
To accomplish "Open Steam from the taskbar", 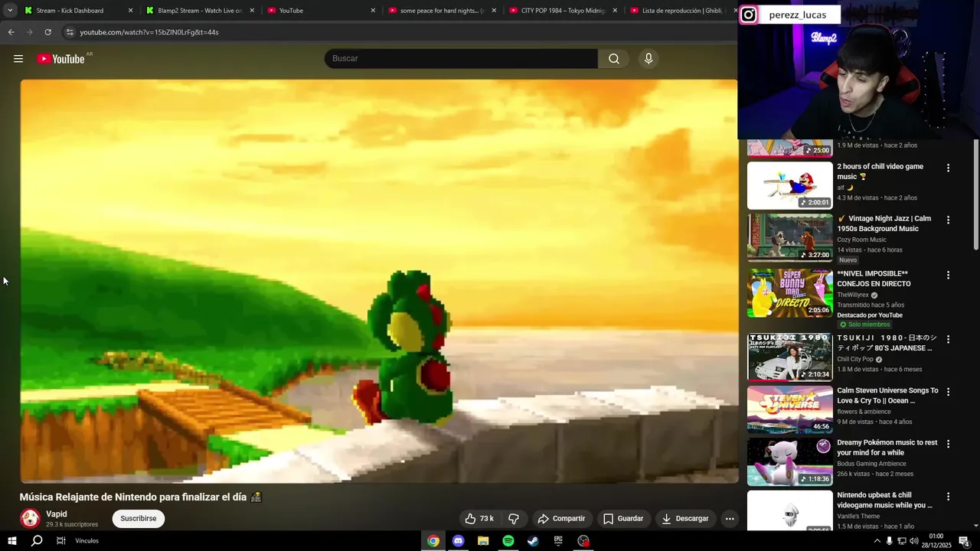I will point(533,541).
